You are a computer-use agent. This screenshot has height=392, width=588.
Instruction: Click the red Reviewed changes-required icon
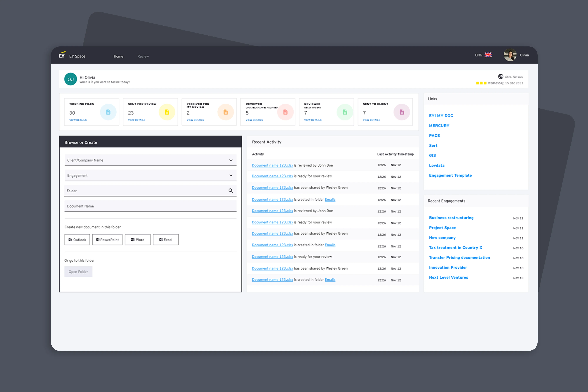pos(285,112)
